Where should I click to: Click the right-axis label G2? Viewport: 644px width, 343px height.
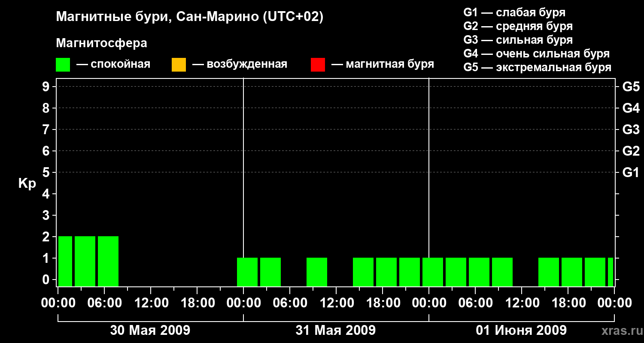click(631, 151)
